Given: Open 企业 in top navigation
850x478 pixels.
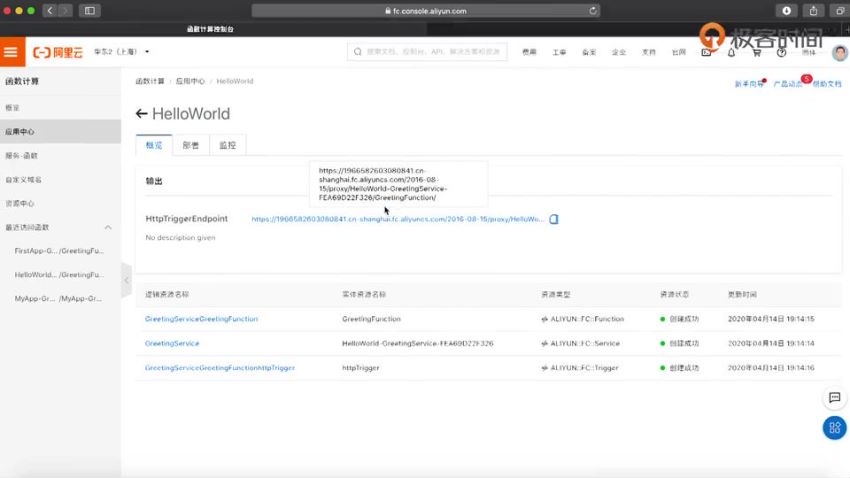Looking at the screenshot, I should [619, 53].
